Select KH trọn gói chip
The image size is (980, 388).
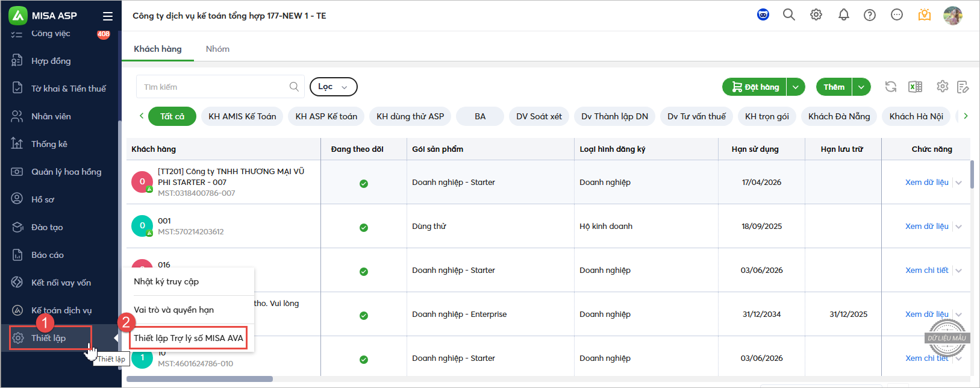tap(767, 116)
